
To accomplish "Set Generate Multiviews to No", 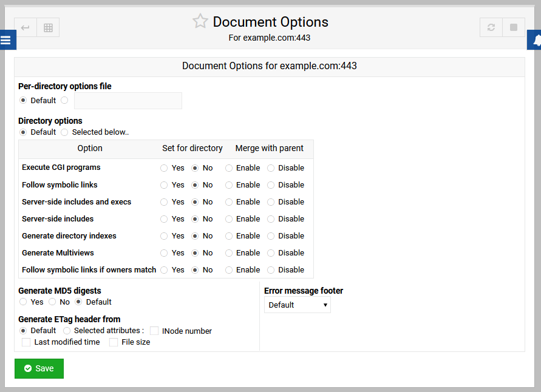I will [195, 253].
